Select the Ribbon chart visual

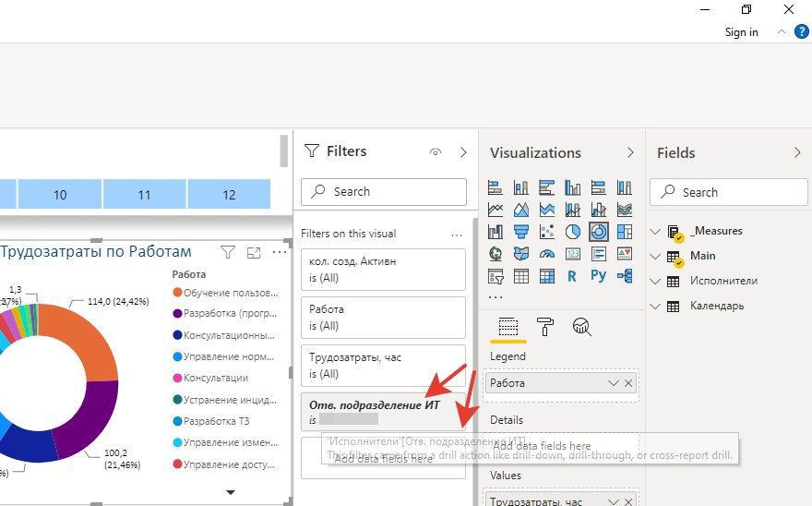(625, 210)
